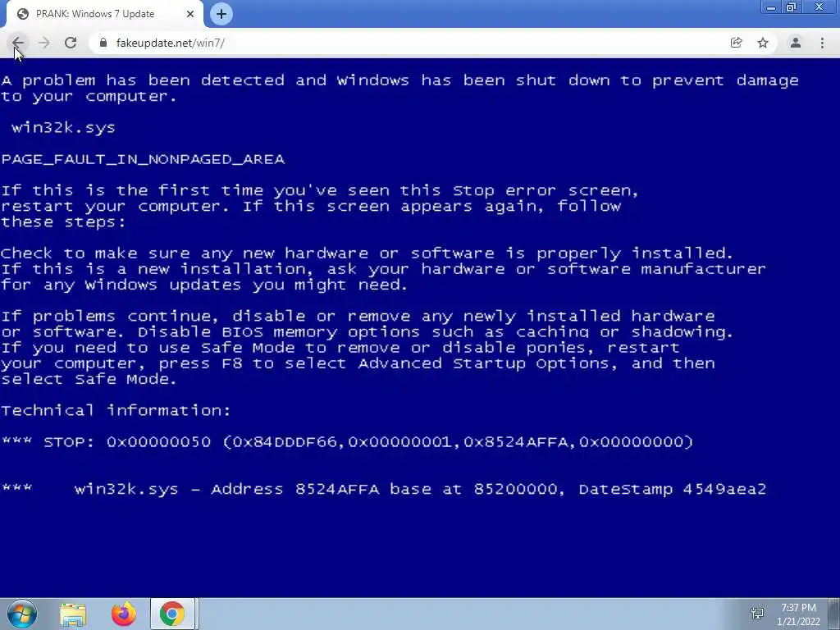Click the 'these steps:' line
Screen dimensions: 840x630
pos(63,222)
